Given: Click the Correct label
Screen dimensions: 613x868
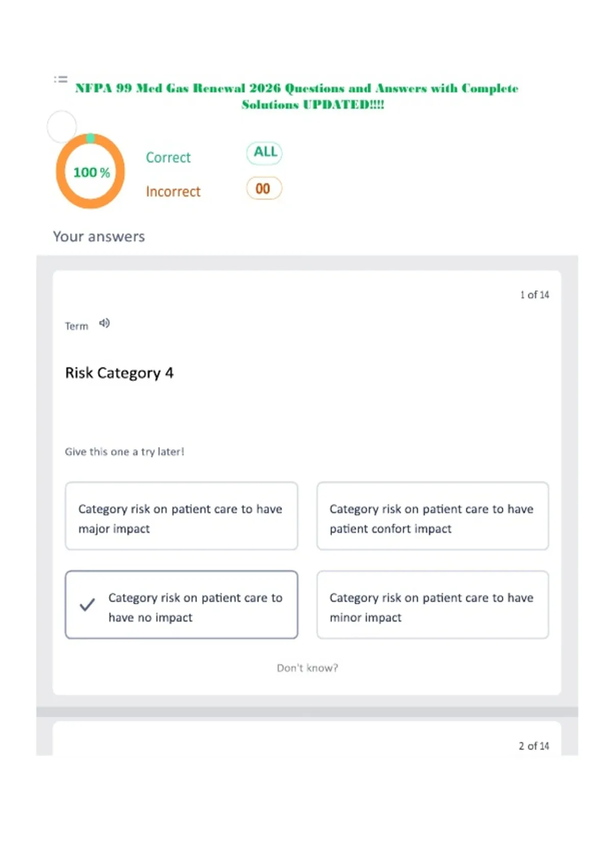Looking at the screenshot, I should 168,157.
